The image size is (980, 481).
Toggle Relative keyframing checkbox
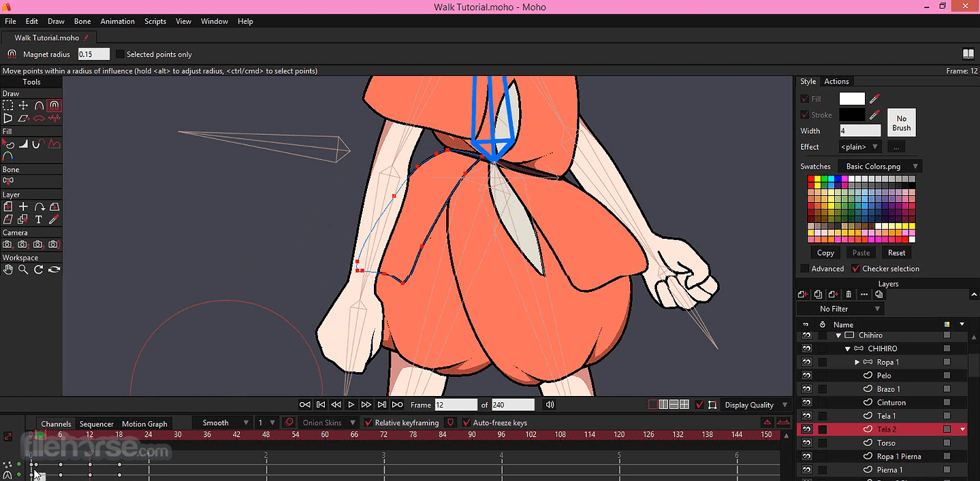(x=368, y=422)
